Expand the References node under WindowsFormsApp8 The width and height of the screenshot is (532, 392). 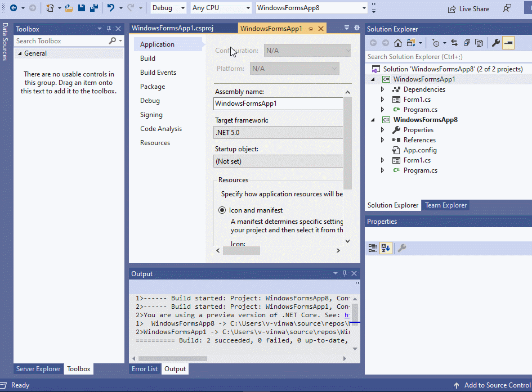click(x=382, y=140)
